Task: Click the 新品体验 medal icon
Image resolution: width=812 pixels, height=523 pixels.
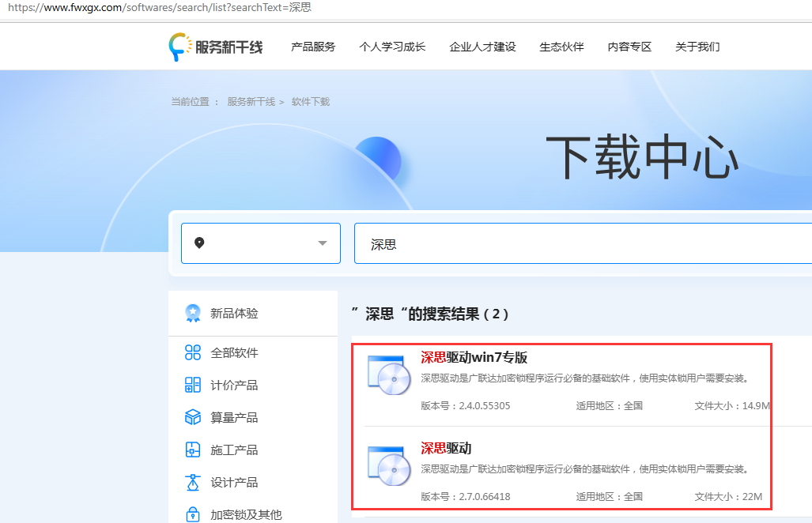Action: tap(193, 314)
